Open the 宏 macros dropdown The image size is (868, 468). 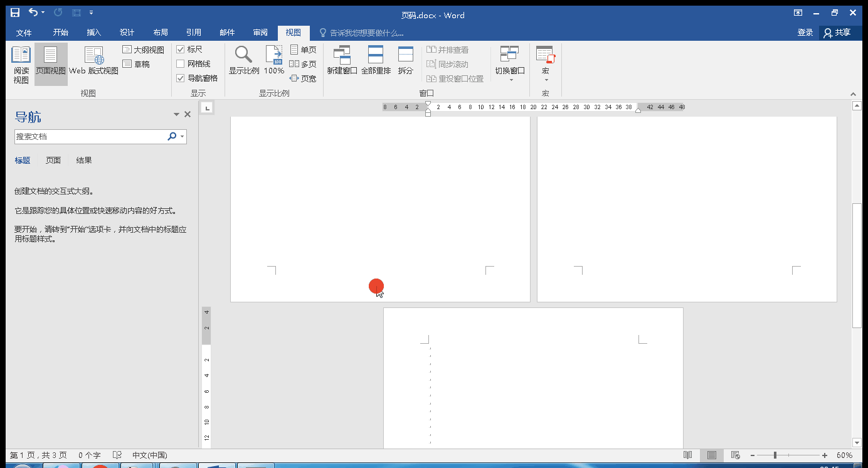tap(546, 64)
